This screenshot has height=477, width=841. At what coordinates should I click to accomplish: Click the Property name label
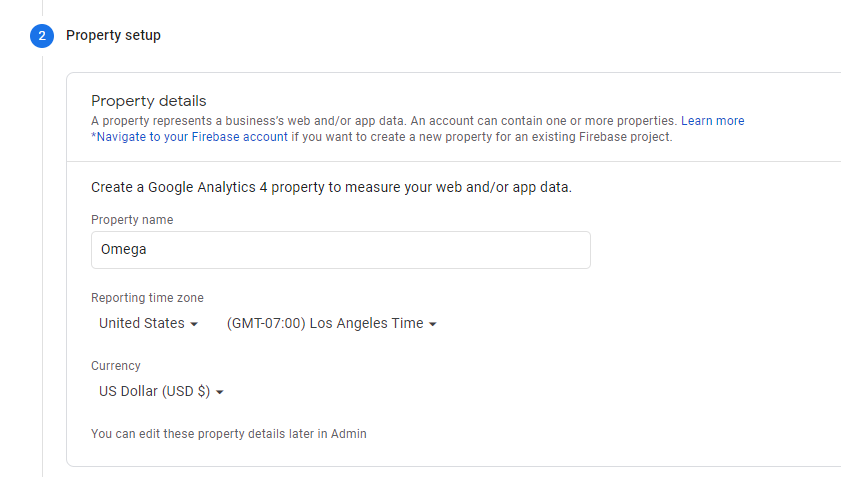[x=132, y=220]
